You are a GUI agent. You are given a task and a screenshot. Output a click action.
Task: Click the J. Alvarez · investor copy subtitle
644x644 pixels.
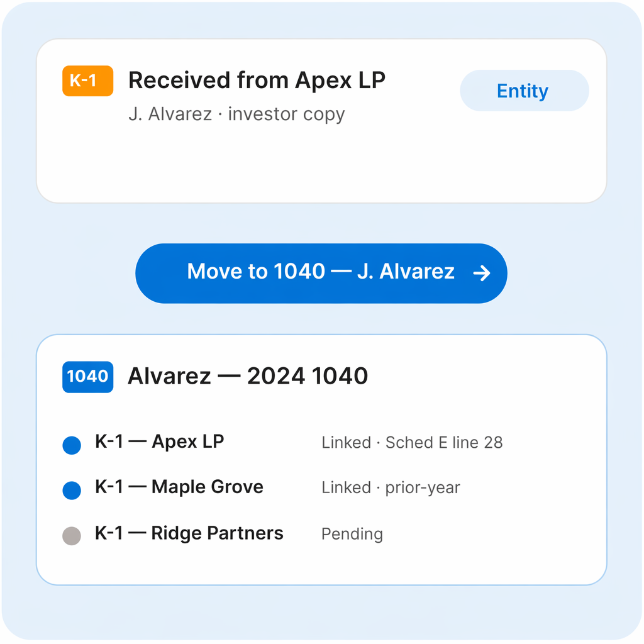tap(236, 114)
